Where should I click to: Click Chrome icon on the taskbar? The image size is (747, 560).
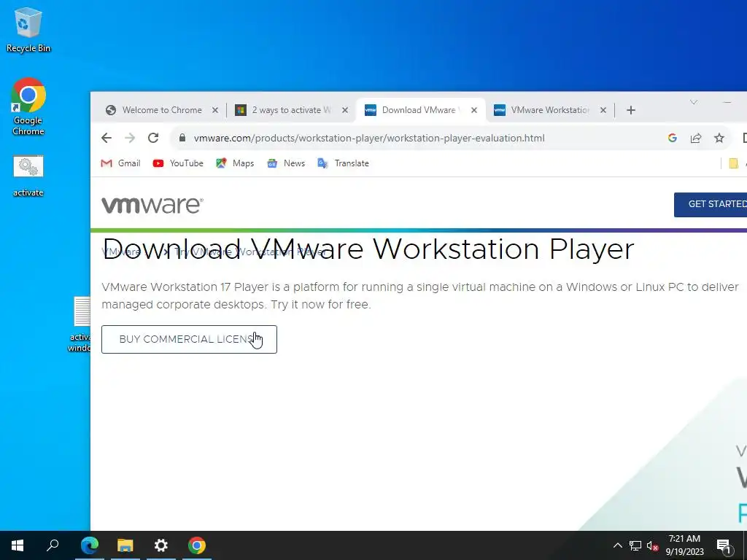(197, 545)
